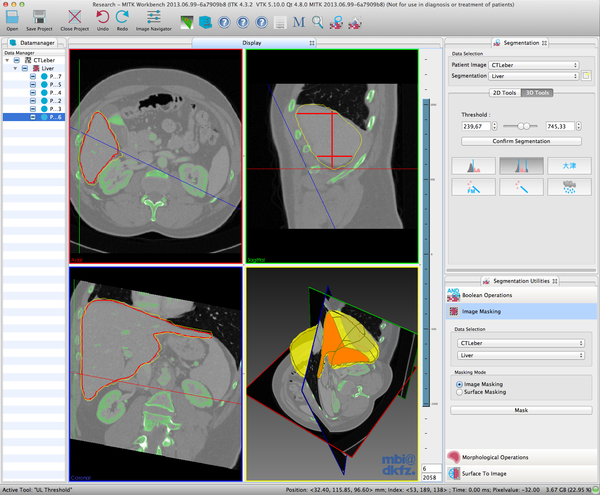Collapse the CTLeber tree node
The height and width of the screenshot is (495, 600).
point(7,60)
